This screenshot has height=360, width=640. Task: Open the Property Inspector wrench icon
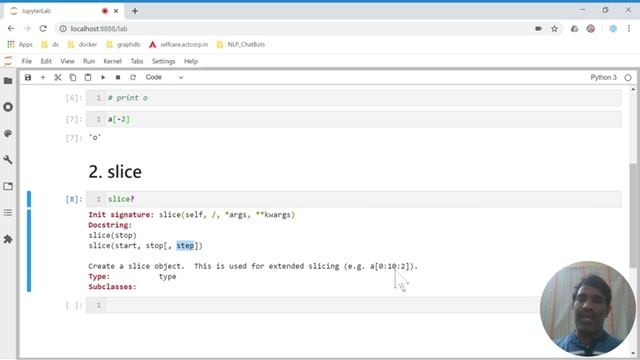[x=8, y=160]
